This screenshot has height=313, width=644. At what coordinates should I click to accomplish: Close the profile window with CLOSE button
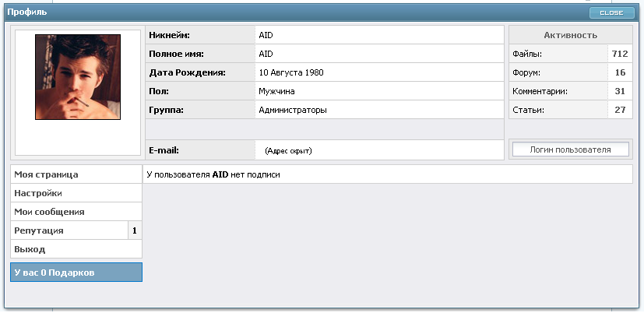(611, 12)
